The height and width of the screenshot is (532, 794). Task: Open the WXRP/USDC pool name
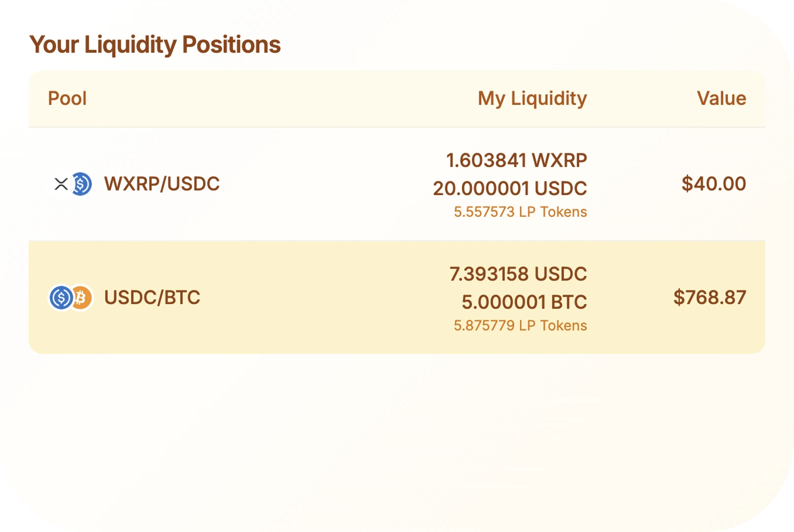click(162, 184)
